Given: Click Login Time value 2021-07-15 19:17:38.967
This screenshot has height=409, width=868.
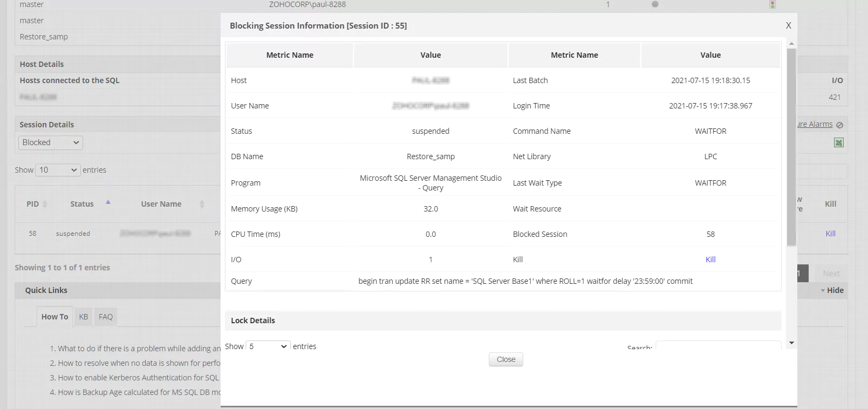Looking at the screenshot, I should pyautogui.click(x=710, y=106).
